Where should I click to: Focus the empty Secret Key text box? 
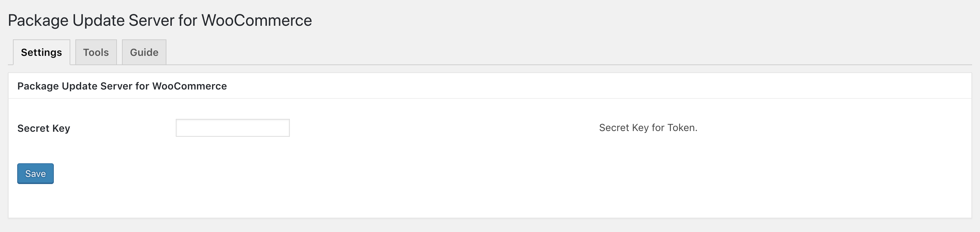[232, 128]
